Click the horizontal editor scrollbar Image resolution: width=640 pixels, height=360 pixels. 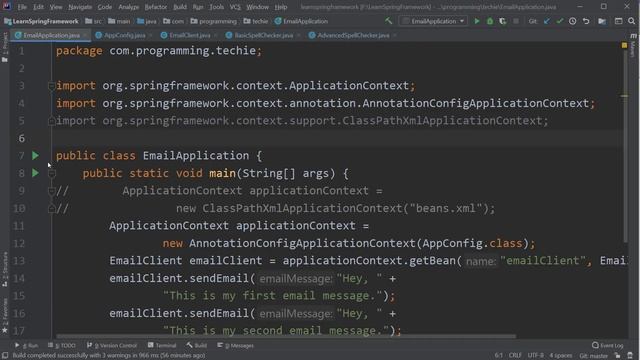pos(286,336)
